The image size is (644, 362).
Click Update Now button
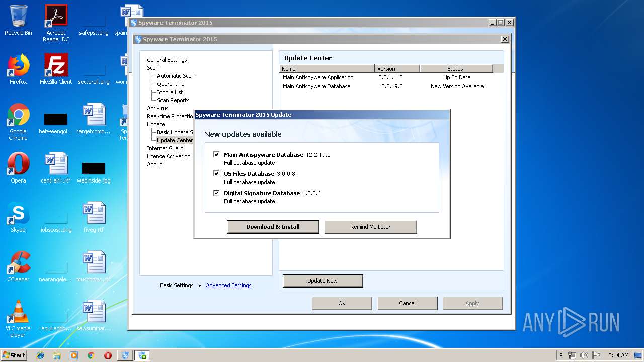pos(323,281)
